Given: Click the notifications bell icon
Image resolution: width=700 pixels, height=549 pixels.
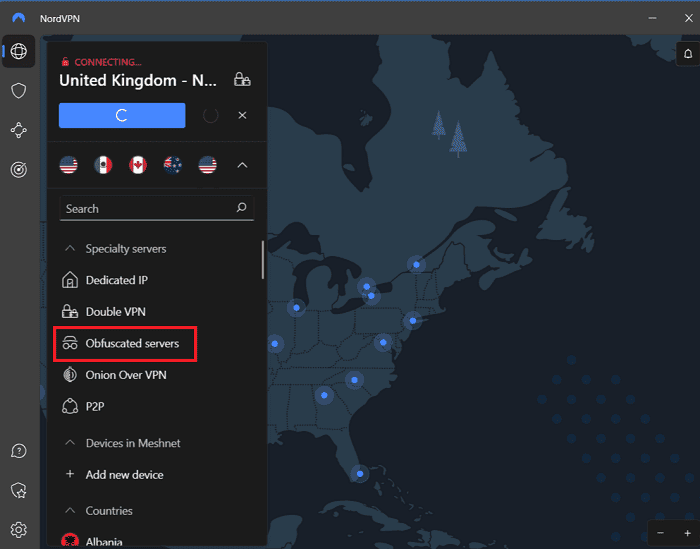Looking at the screenshot, I should [x=687, y=52].
